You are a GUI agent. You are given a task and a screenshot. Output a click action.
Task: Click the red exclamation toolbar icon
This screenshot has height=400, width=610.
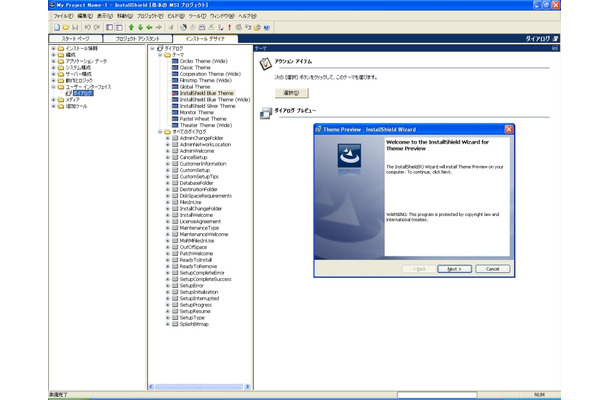tap(230, 27)
